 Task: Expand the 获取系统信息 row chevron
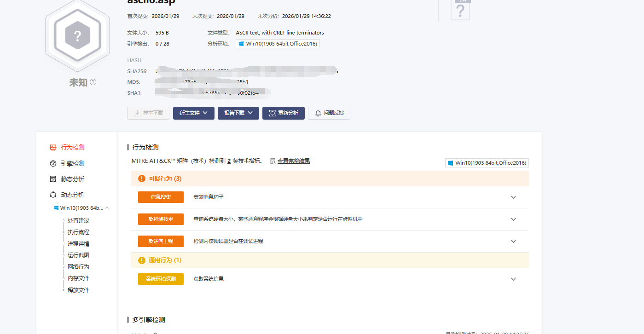pyautogui.click(x=513, y=279)
